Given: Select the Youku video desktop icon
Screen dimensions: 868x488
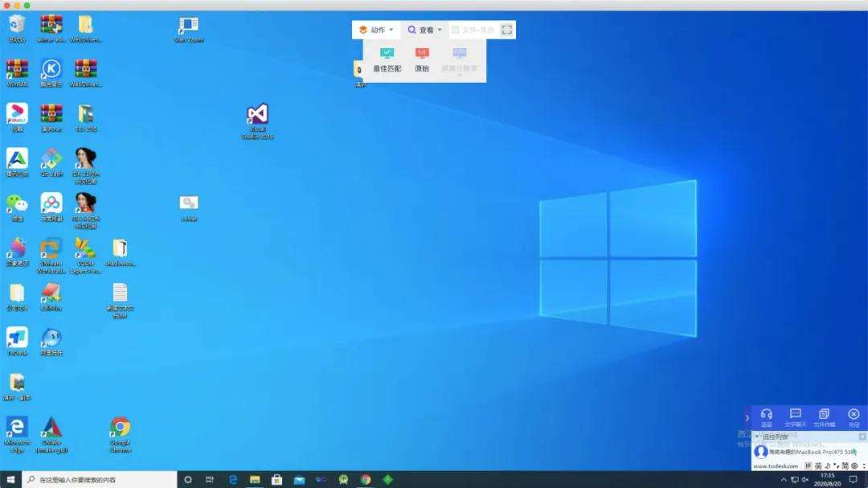Looking at the screenshot, I should click(x=17, y=118).
